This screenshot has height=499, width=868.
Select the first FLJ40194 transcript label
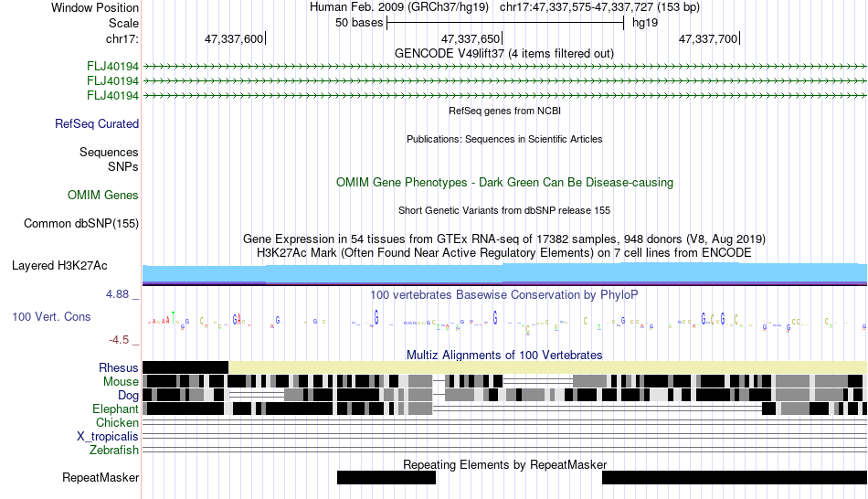click(112, 67)
